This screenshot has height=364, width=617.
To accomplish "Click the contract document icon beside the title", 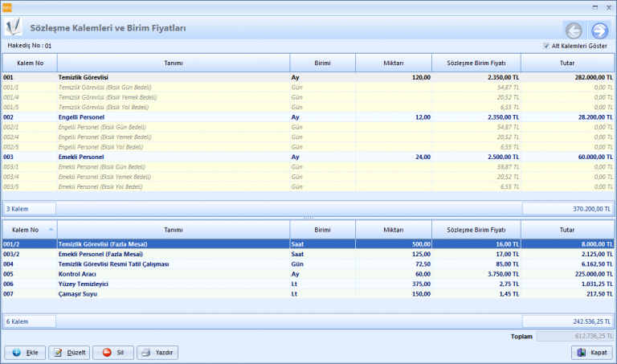I will coord(14,28).
